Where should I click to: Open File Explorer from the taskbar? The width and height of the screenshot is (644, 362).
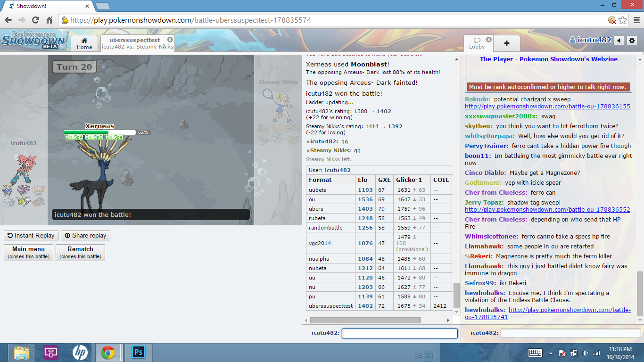22,353
